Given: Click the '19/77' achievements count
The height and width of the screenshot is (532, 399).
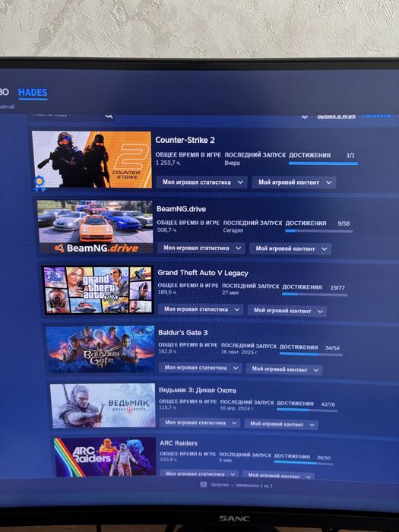Looking at the screenshot, I should (337, 288).
